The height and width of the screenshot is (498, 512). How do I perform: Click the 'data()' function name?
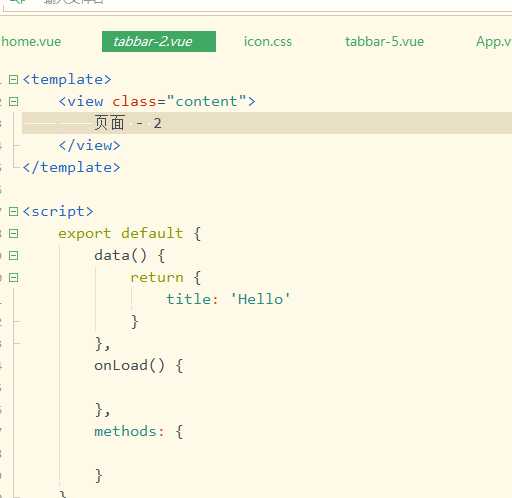pos(120,256)
